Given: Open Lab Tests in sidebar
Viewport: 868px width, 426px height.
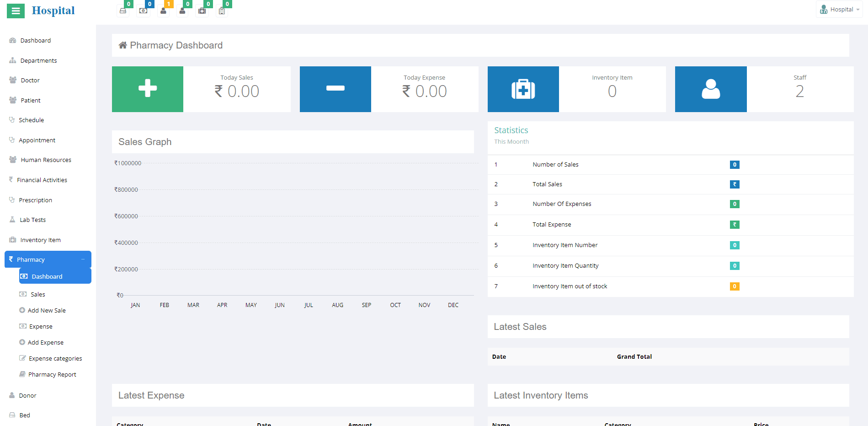Looking at the screenshot, I should (32, 220).
